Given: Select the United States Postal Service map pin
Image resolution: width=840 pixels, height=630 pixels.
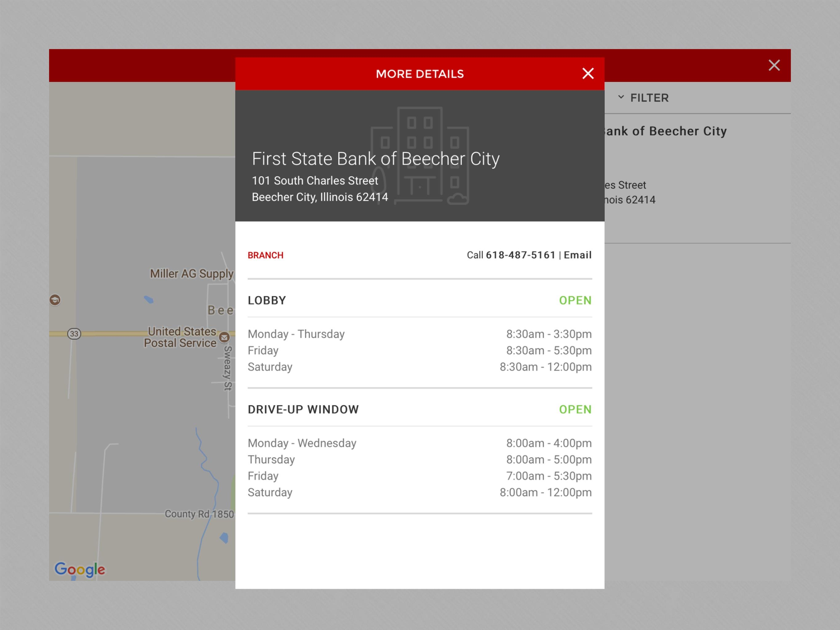Looking at the screenshot, I should click(224, 337).
